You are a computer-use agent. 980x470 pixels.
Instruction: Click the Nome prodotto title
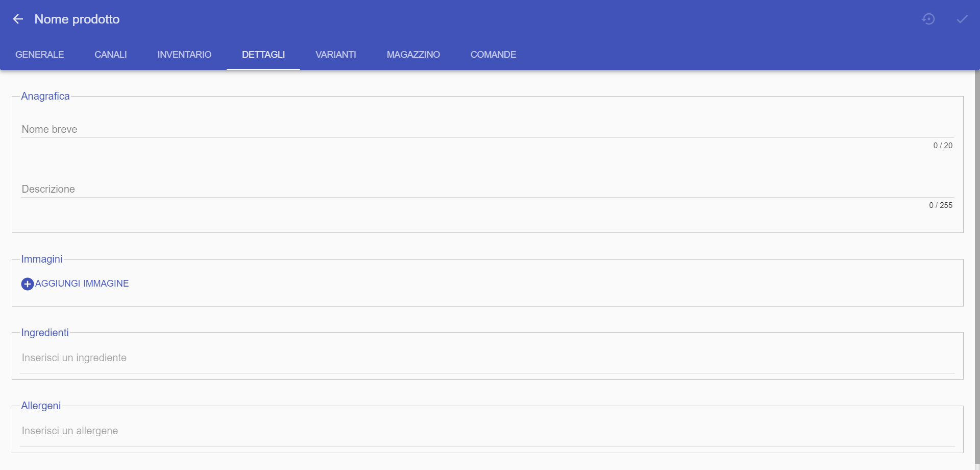coord(77,19)
